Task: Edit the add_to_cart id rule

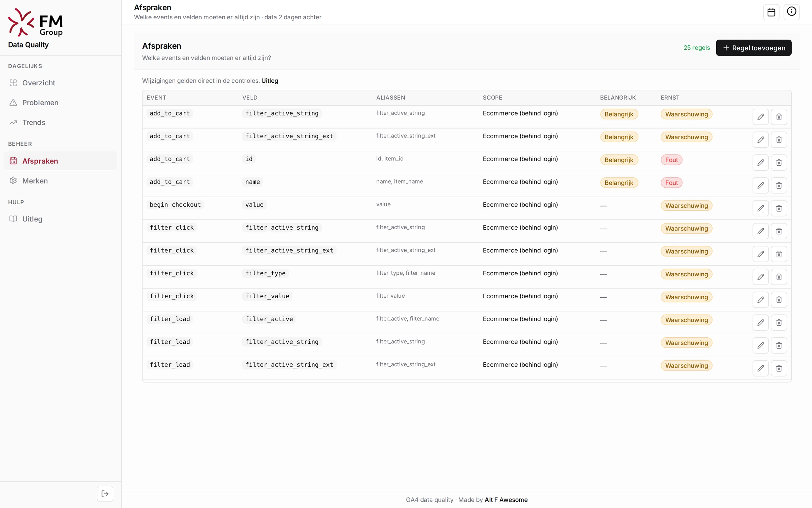Action: coord(761,163)
